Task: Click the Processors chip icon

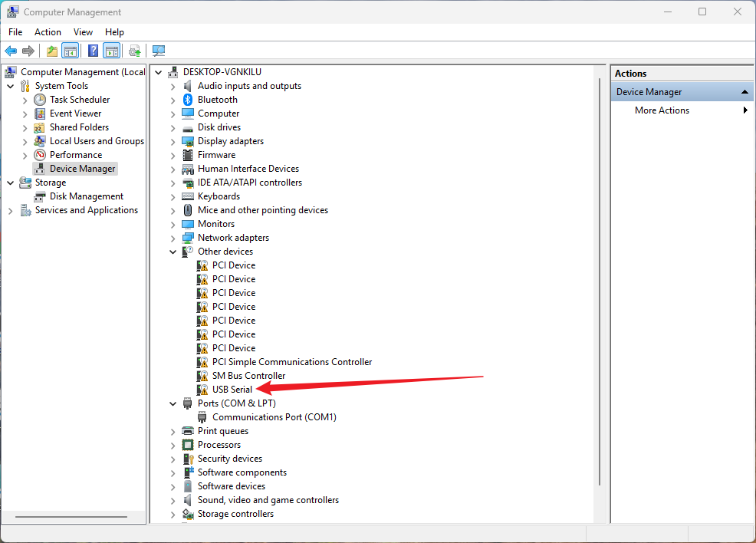Action: point(188,445)
